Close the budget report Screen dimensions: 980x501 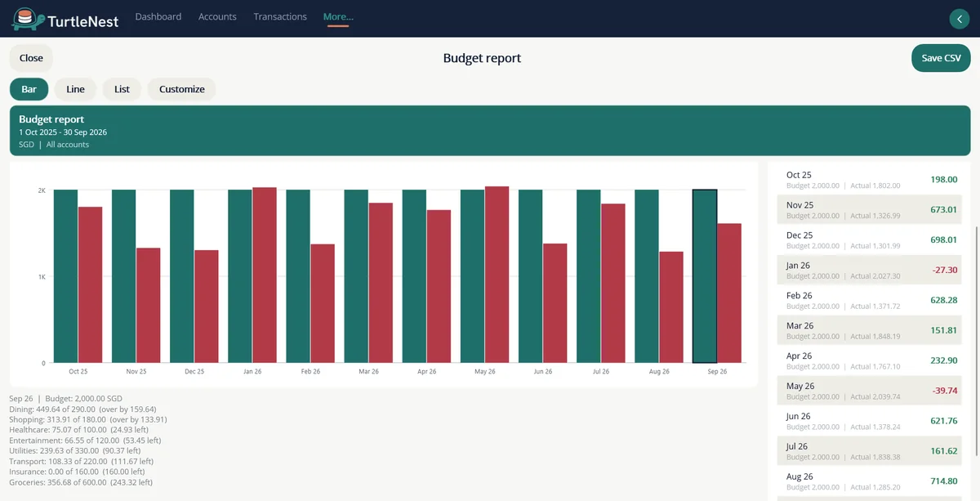click(31, 58)
